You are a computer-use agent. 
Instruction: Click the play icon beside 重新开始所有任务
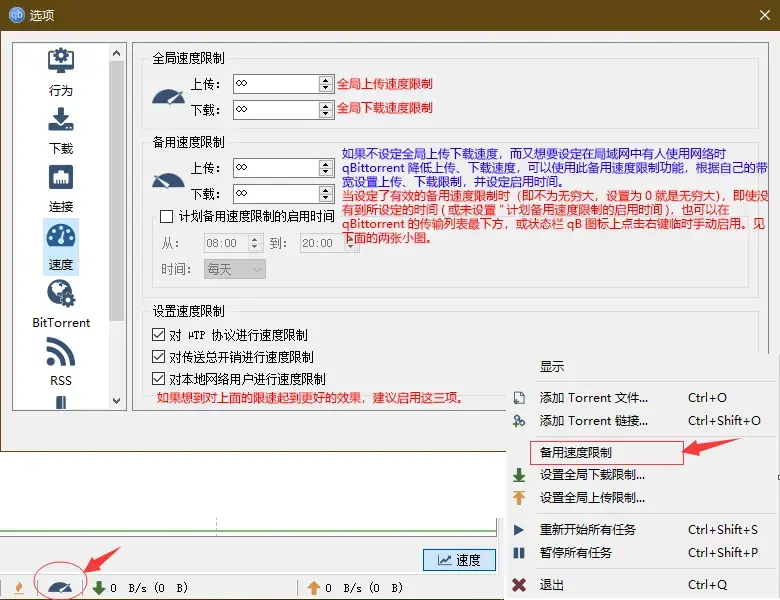518,530
